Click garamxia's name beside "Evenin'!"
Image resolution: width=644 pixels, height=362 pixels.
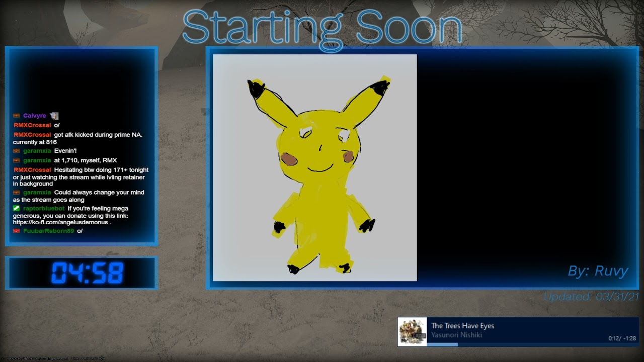coord(37,151)
